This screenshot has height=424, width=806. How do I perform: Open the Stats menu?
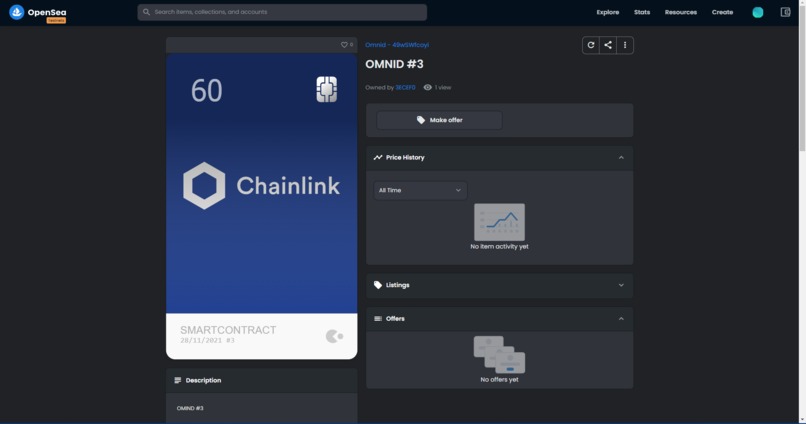point(642,12)
